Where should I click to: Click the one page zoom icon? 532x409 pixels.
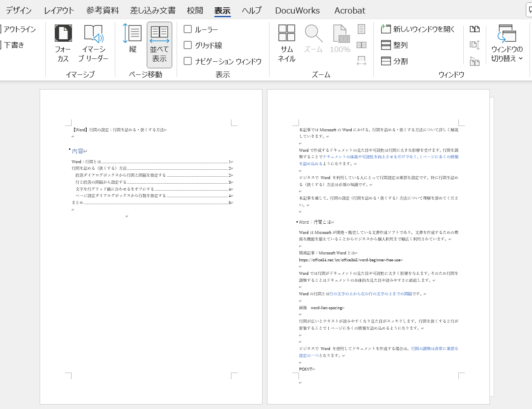361,29
